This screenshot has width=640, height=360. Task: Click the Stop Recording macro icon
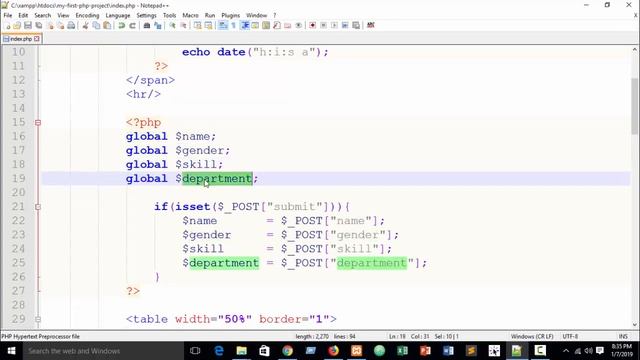pos(323,25)
